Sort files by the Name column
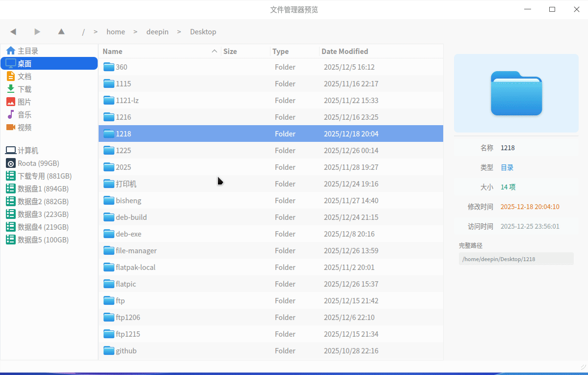 coord(160,52)
